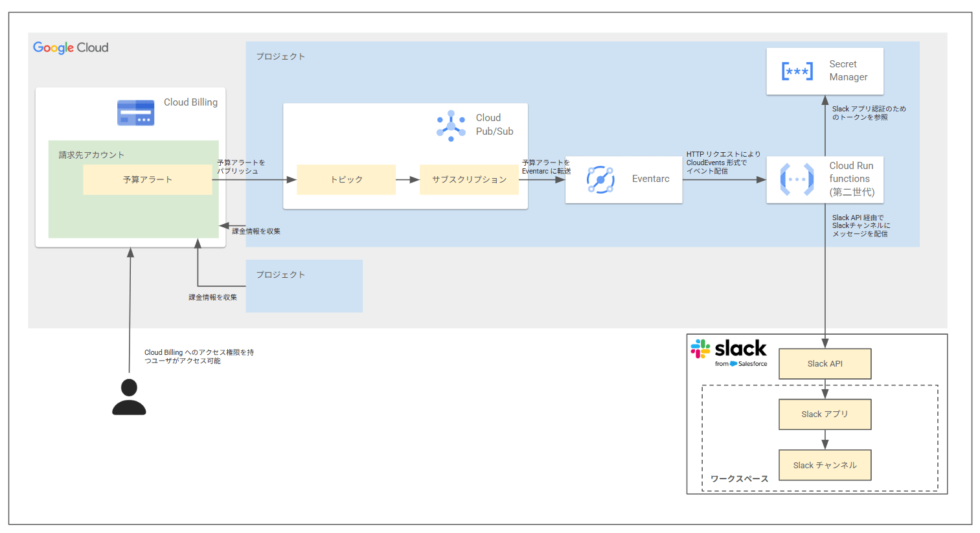This screenshot has width=980, height=533.
Task: Click the from Salesforce text
Action: pos(741,364)
